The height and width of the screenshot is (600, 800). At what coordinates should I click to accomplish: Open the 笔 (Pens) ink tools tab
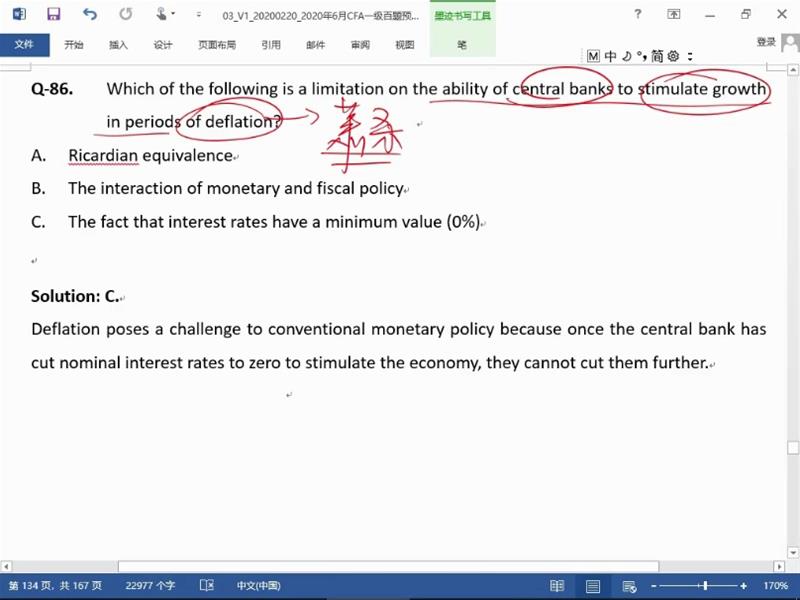point(462,45)
